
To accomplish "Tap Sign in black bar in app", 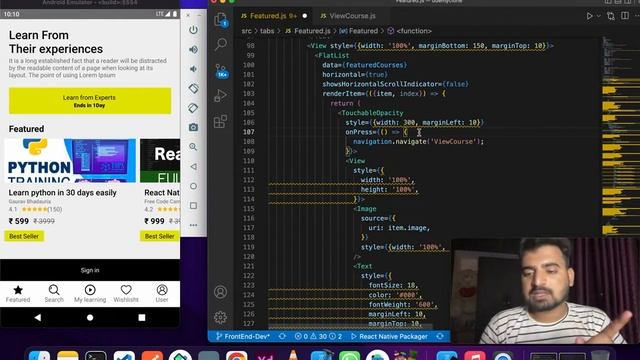I will [90, 270].
